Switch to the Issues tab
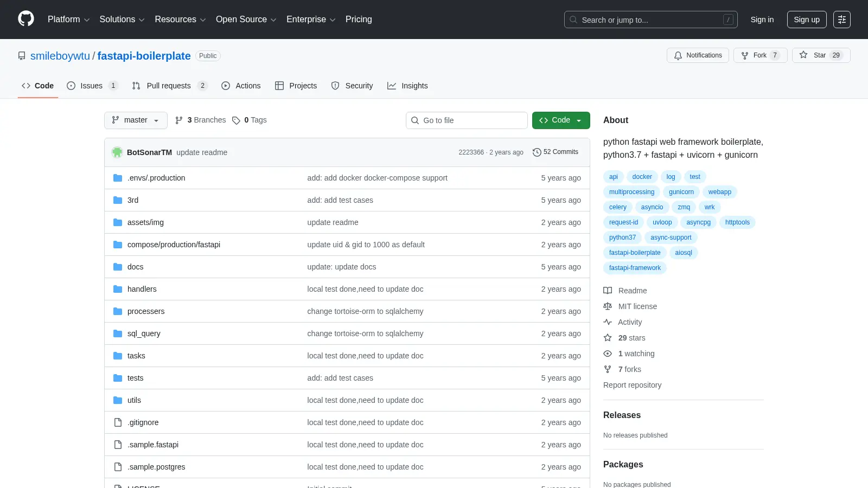Screen dimensions: 868x488 point(92,86)
